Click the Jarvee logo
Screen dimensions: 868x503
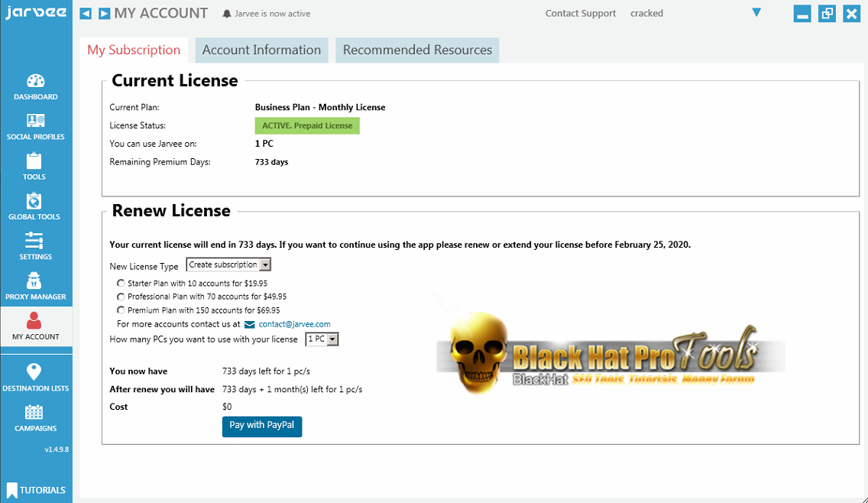(x=36, y=13)
